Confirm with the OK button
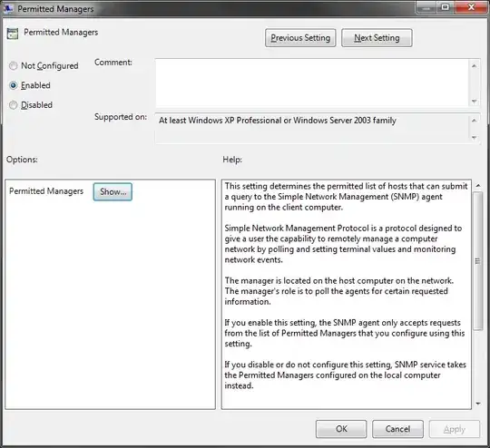 [x=341, y=429]
